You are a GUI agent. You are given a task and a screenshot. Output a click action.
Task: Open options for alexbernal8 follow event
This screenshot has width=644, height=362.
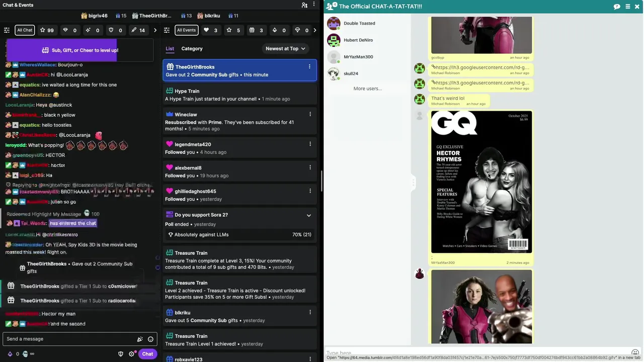pyautogui.click(x=310, y=168)
